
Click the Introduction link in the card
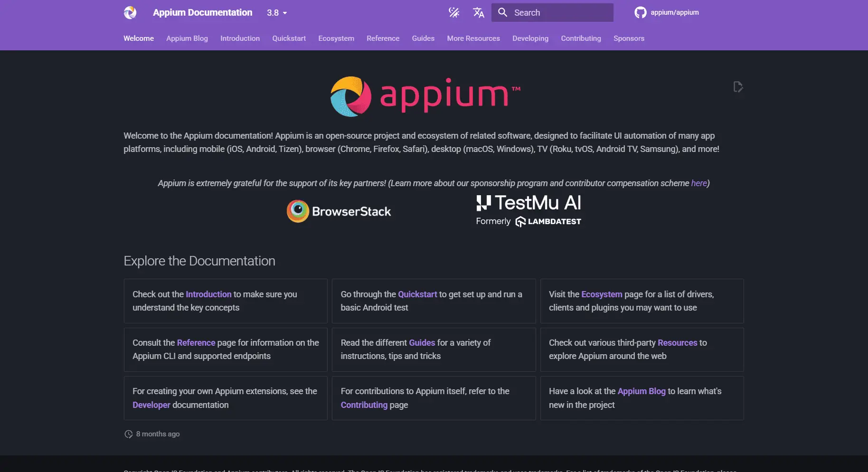[208, 294]
